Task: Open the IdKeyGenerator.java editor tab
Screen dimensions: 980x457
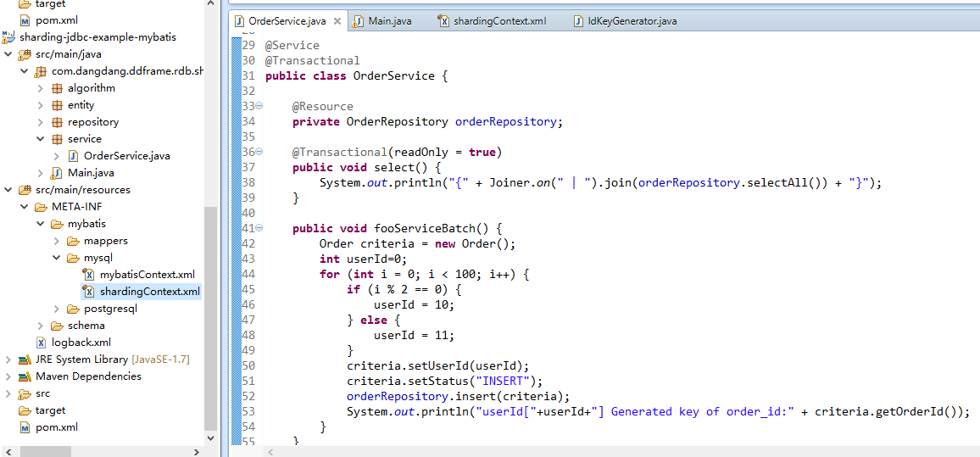Action: click(x=625, y=21)
